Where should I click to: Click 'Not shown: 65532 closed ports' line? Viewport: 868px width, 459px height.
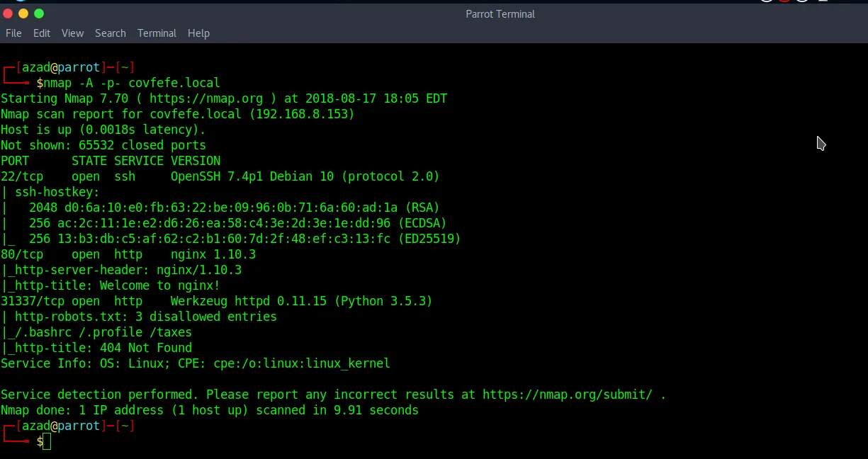click(x=103, y=145)
